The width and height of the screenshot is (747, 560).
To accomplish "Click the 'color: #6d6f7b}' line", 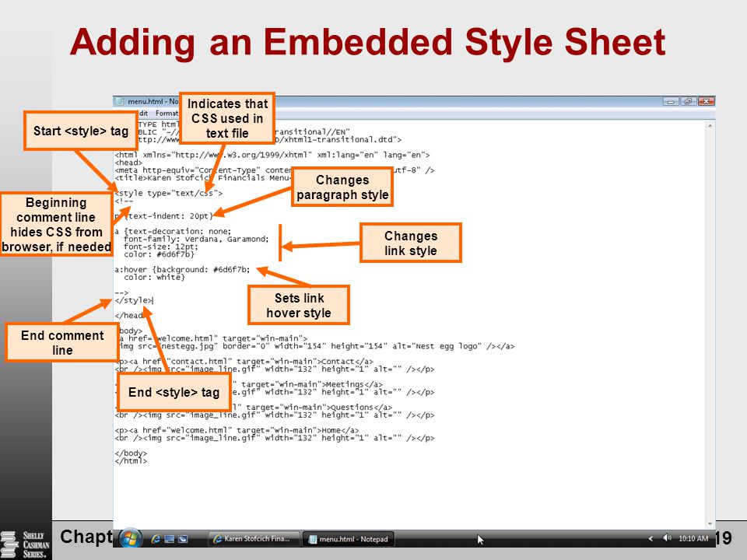I will tap(159, 254).
